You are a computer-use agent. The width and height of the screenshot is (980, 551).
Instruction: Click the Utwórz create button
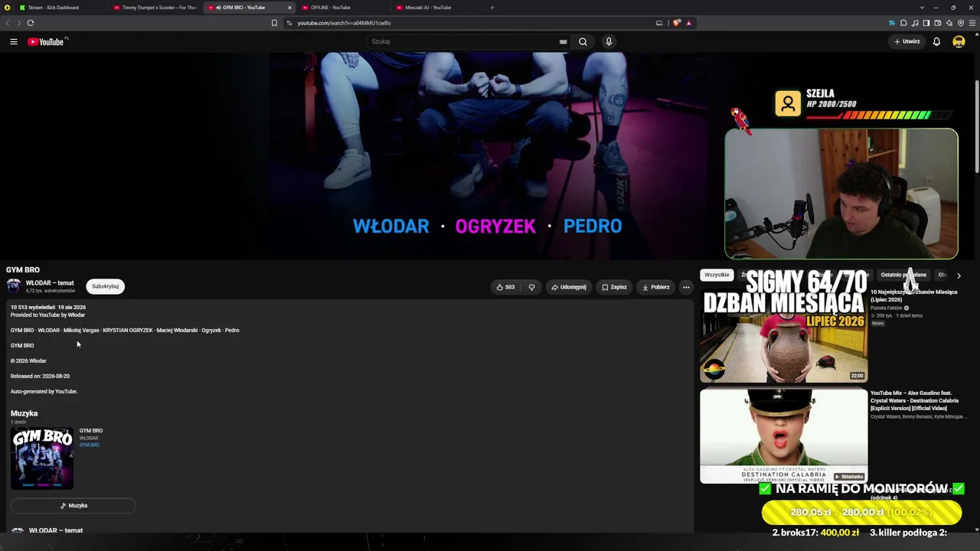907,41
